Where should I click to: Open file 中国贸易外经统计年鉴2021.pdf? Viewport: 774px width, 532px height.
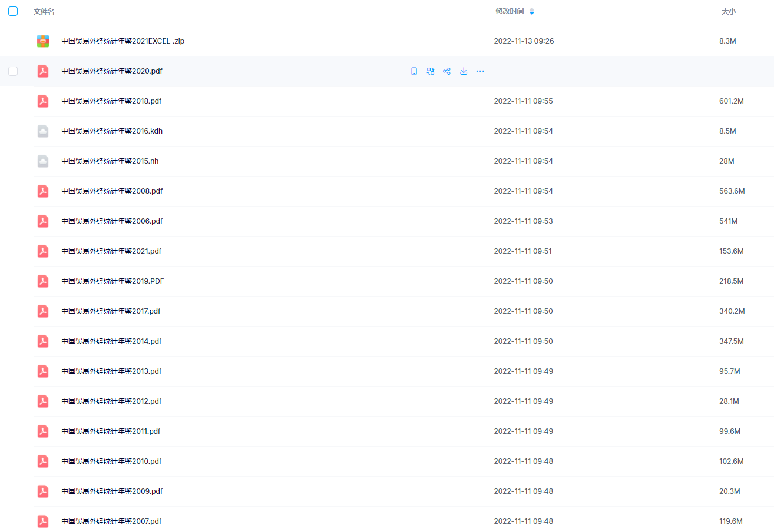(x=111, y=251)
